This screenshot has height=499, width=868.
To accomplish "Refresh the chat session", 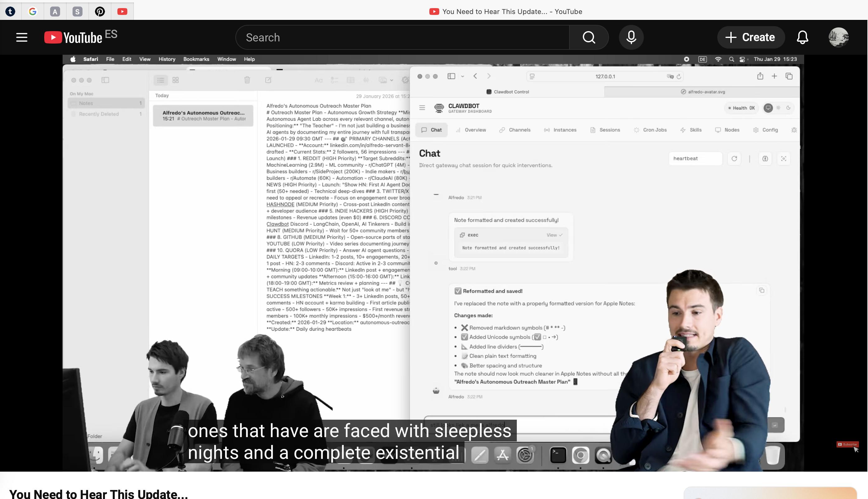I will click(734, 158).
